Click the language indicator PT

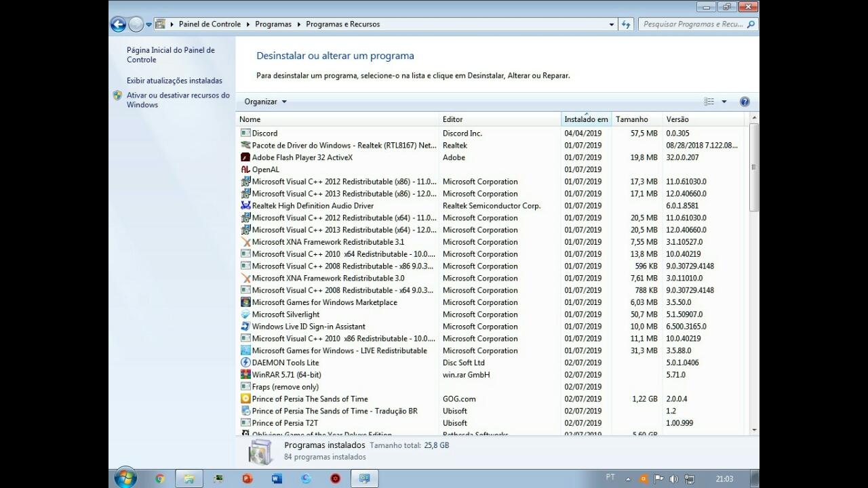pyautogui.click(x=610, y=478)
